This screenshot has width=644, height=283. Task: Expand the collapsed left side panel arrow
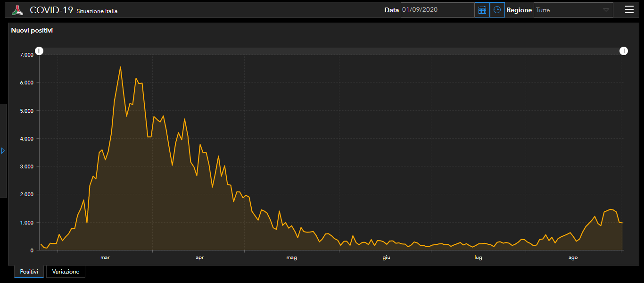3,150
